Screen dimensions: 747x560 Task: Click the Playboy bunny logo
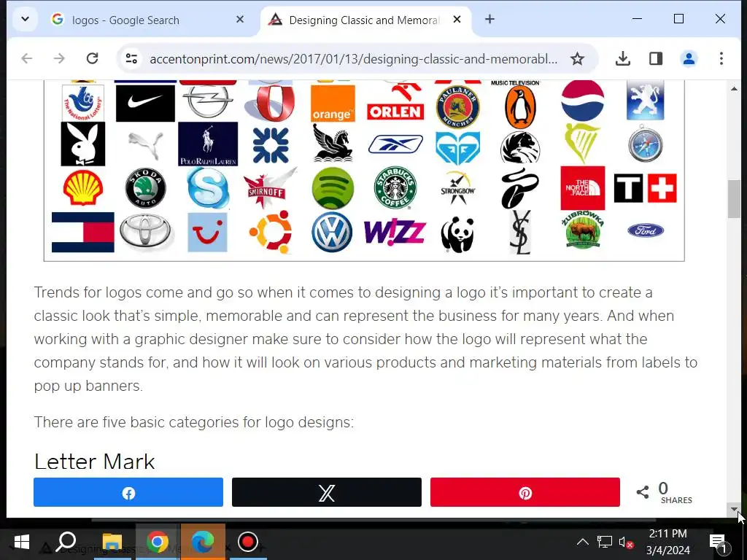[83, 144]
